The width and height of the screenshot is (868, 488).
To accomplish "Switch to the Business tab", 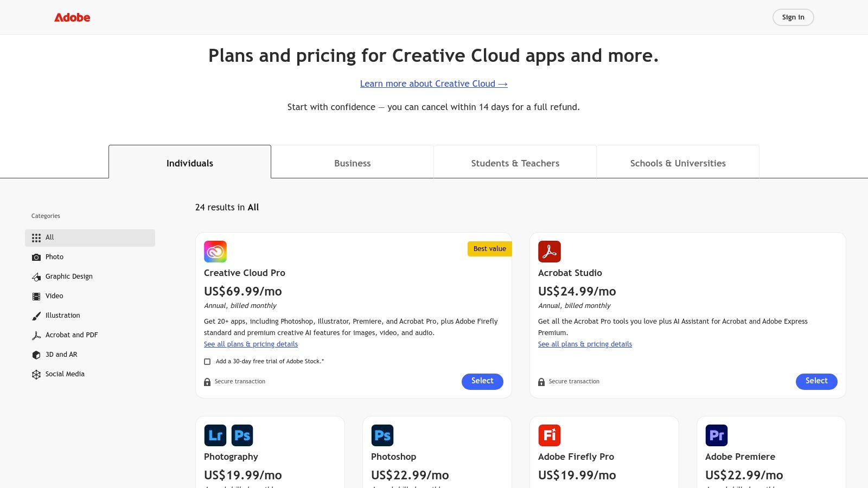I will 352,163.
